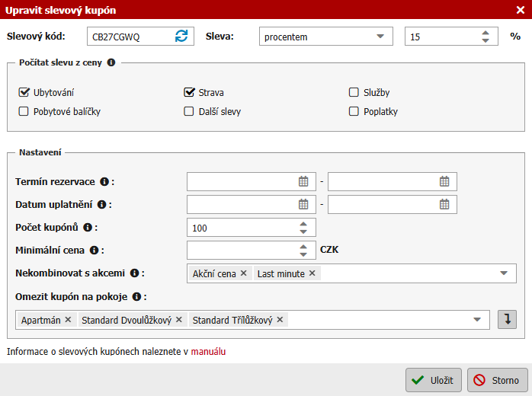Open the Sleva type dropdown
532x396 pixels.
380,37
